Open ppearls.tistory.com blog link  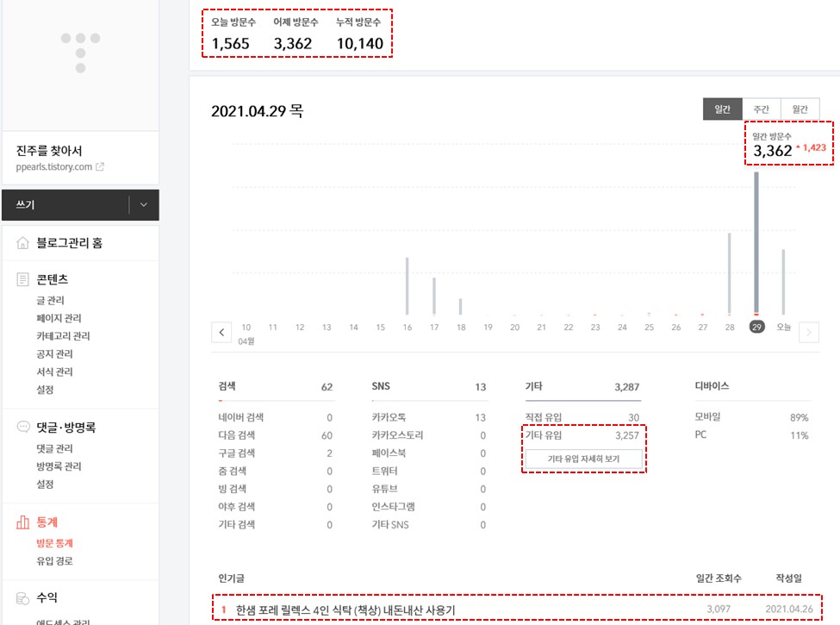click(54, 166)
